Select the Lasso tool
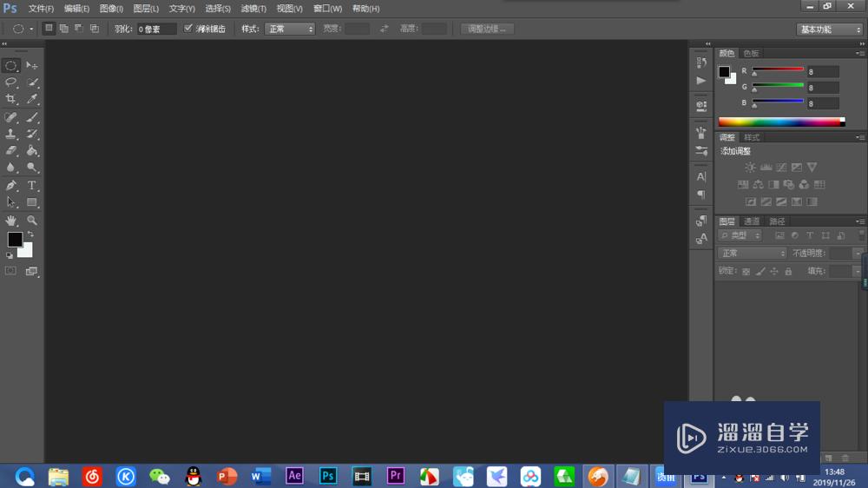 (x=10, y=82)
